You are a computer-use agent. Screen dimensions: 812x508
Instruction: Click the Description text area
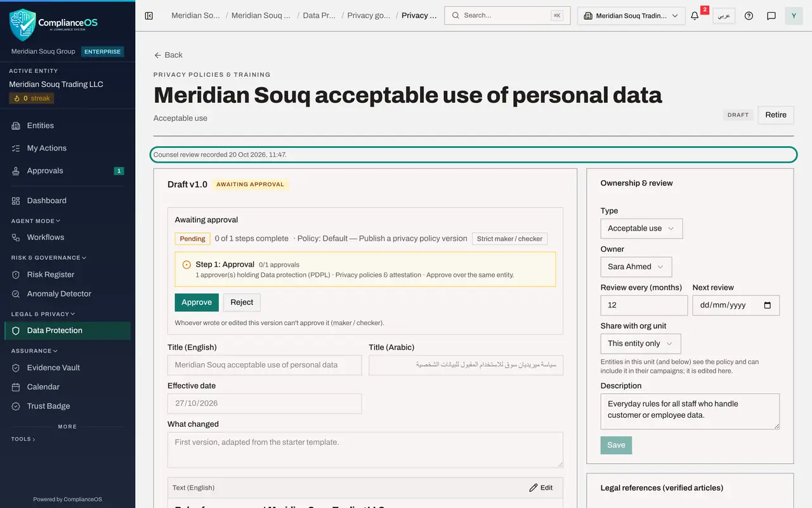point(690,411)
